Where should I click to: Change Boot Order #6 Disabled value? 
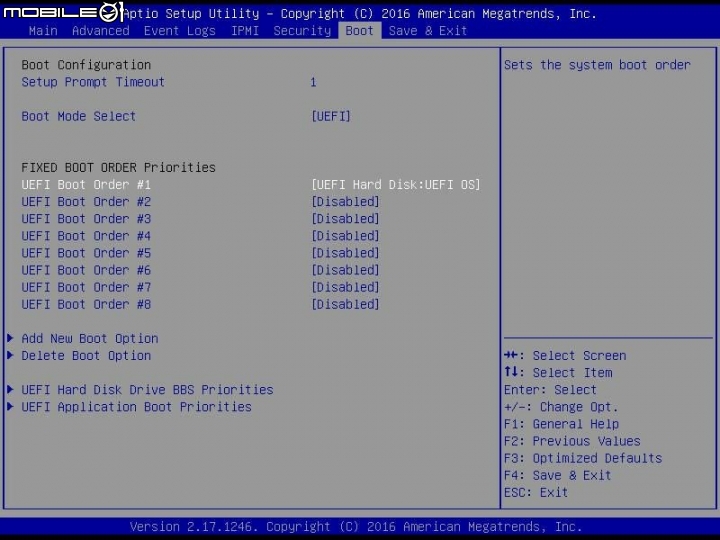click(345, 270)
